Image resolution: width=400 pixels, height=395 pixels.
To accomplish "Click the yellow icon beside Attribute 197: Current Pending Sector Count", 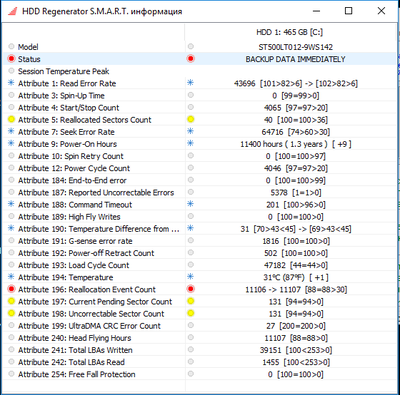I will click(12, 301).
